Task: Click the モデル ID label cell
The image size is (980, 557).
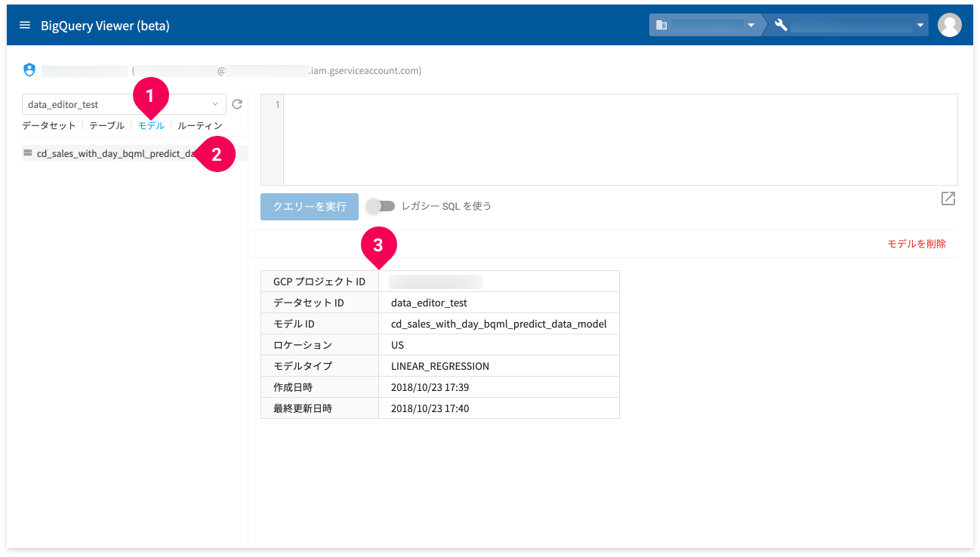Action: 319,324
